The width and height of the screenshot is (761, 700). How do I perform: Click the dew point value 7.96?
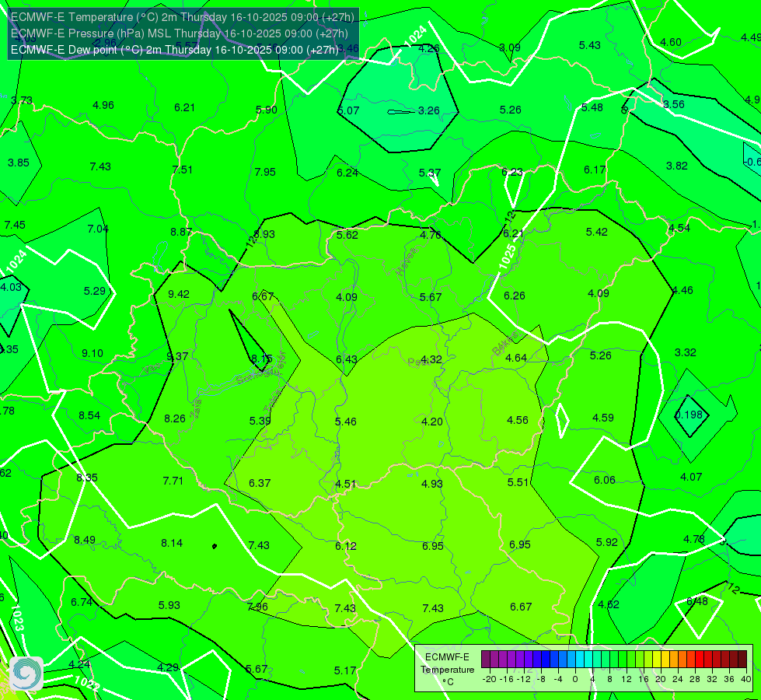[257, 607]
